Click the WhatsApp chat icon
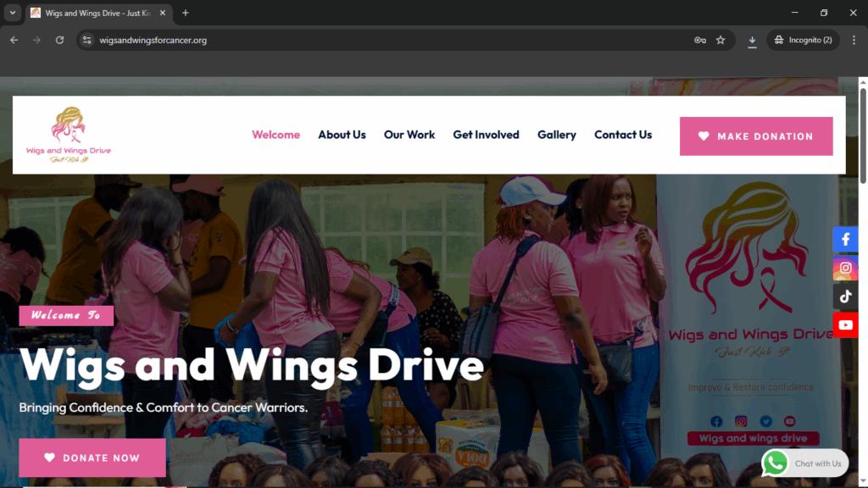868x488 pixels. pos(775,463)
